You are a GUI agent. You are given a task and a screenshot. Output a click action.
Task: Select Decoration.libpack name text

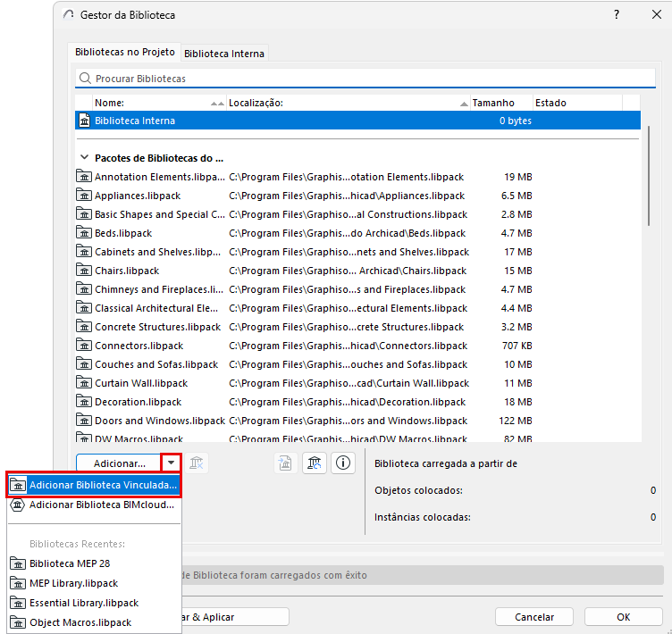pyautogui.click(x=138, y=402)
